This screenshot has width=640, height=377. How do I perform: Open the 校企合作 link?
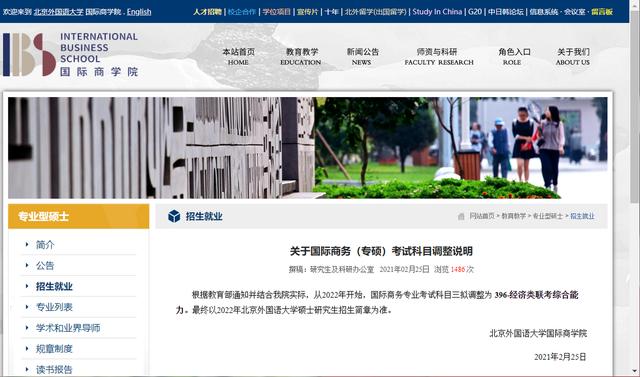pos(242,12)
